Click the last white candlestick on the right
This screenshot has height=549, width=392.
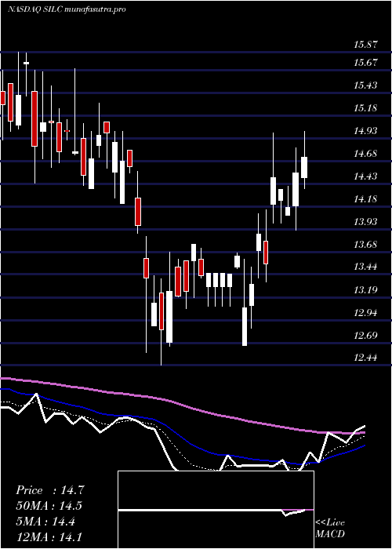click(304, 167)
